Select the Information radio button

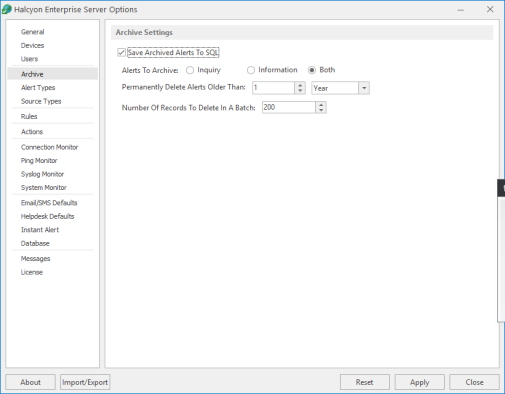pos(251,70)
